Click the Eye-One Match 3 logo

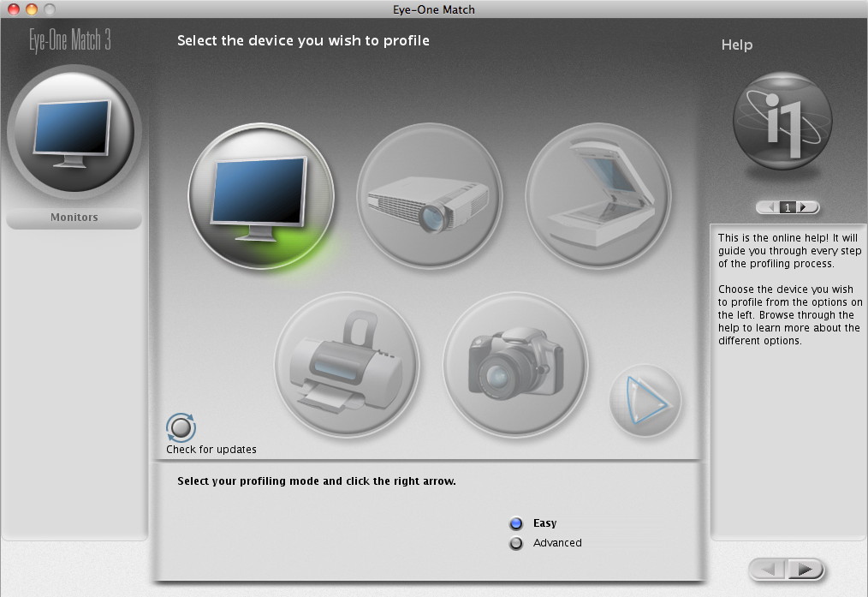click(70, 40)
